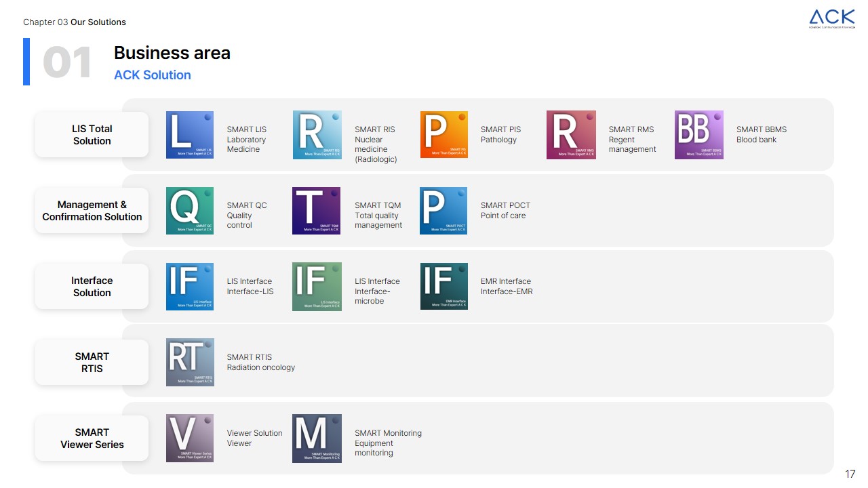Open the SMART RMS magenta R icon
The width and height of the screenshot is (868, 488).
571,135
